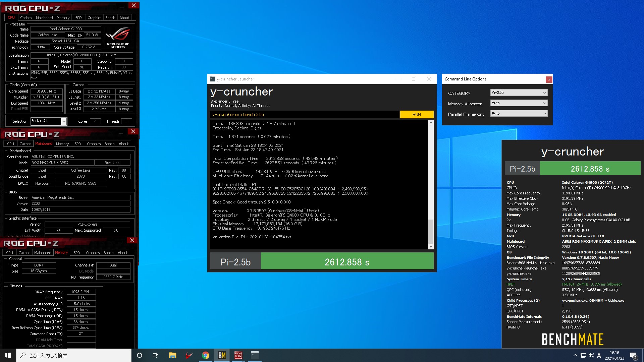Open About tab in top CPU-Z window
Image resolution: width=644 pixels, height=362 pixels.
tap(124, 18)
